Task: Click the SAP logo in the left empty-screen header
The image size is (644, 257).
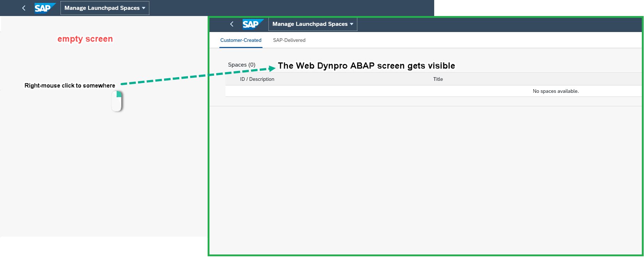Action: pos(45,8)
